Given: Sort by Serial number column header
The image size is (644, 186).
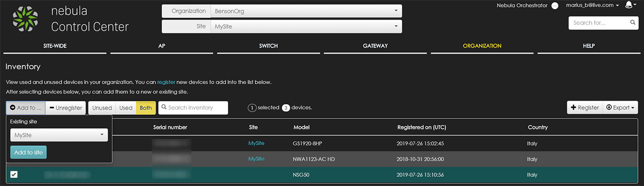Looking at the screenshot, I should click(170, 127).
